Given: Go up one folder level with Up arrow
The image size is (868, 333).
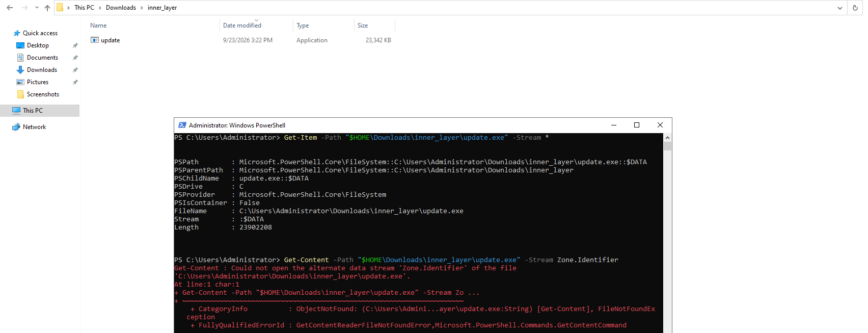Looking at the screenshot, I should click(x=47, y=8).
